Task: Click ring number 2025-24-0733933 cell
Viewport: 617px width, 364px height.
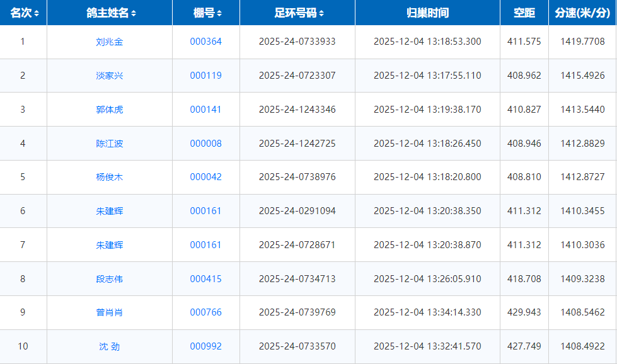Action: (x=297, y=42)
